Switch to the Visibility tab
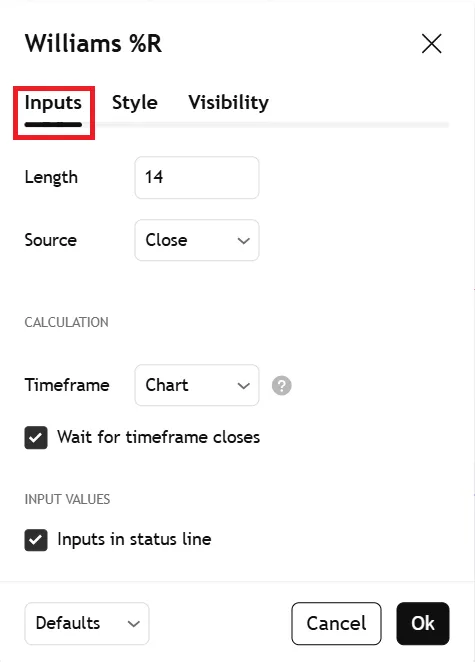Viewport: 475px width, 662px height. (x=228, y=103)
